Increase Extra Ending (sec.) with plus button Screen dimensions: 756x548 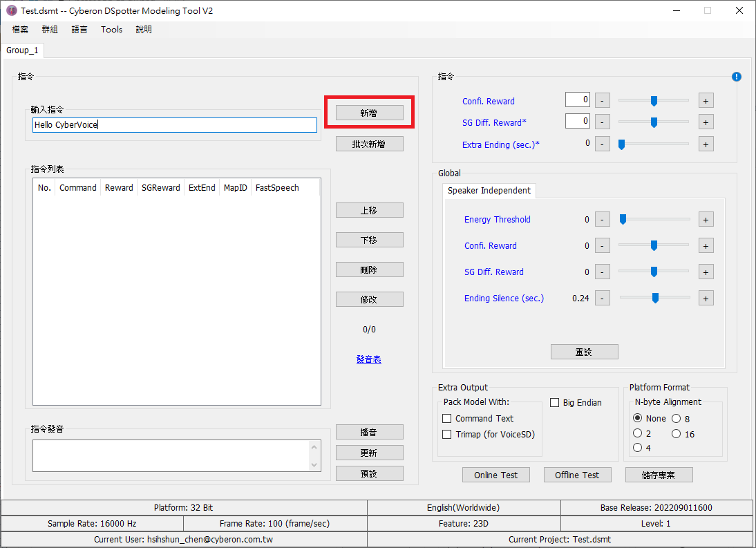pyautogui.click(x=706, y=144)
